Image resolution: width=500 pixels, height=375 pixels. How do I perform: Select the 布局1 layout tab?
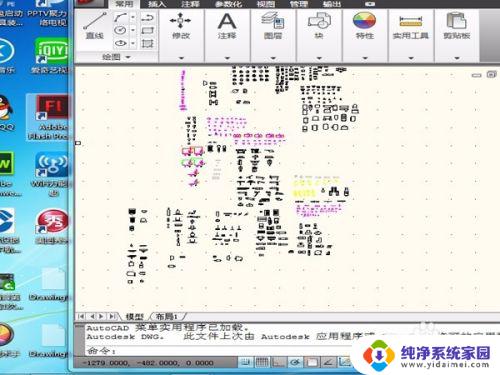click(167, 316)
